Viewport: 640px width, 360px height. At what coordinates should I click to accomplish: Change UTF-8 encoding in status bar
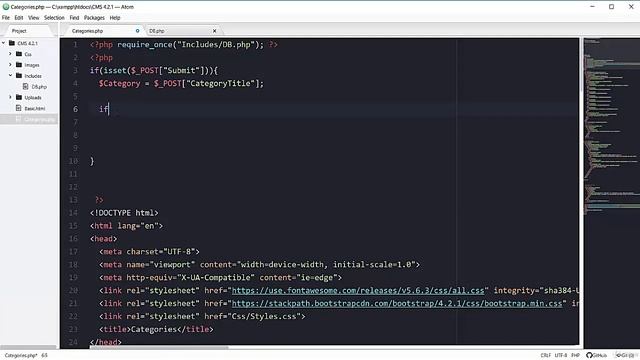coord(561,356)
